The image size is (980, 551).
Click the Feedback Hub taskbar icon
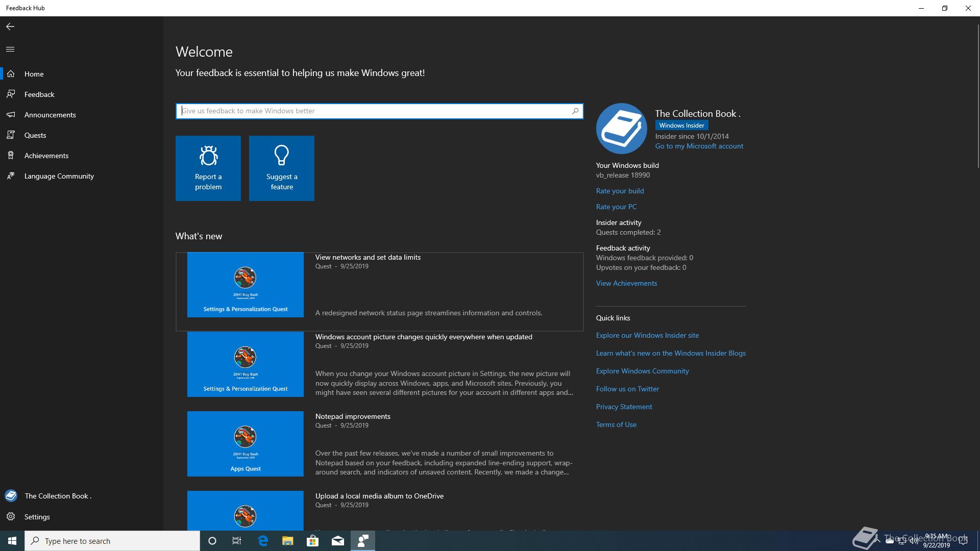click(363, 541)
